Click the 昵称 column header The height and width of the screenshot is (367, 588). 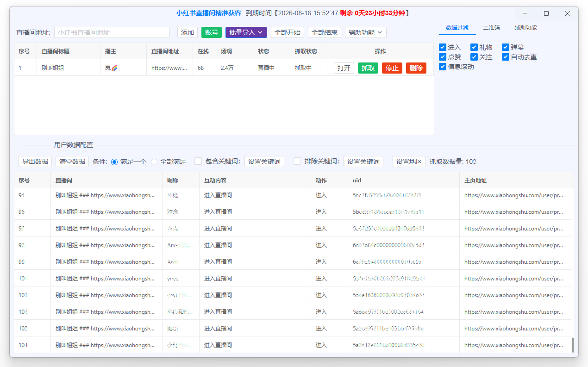pyautogui.click(x=181, y=180)
